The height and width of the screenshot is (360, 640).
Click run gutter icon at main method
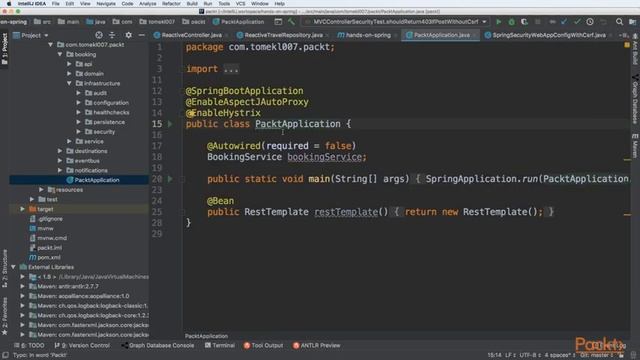click(x=170, y=179)
